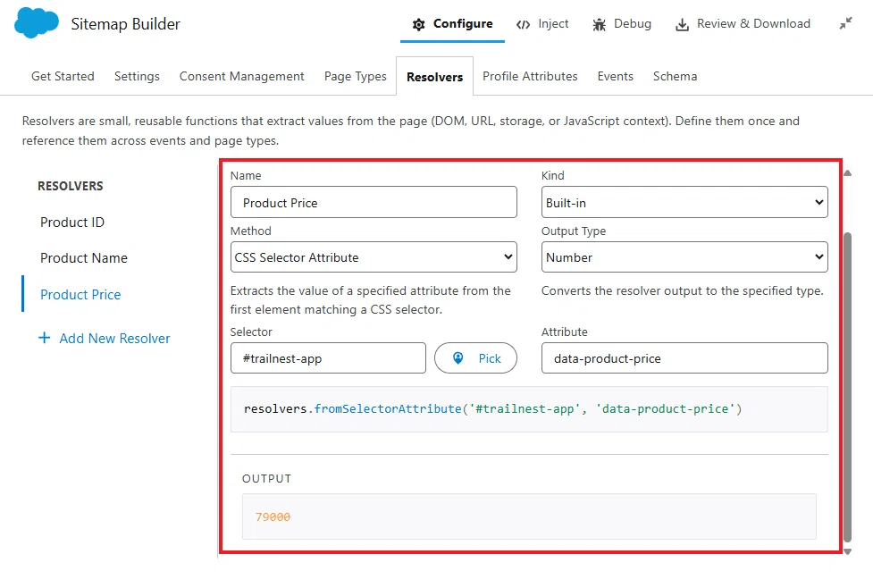
Task: Click the Review & Download arrow icon
Action: (682, 24)
